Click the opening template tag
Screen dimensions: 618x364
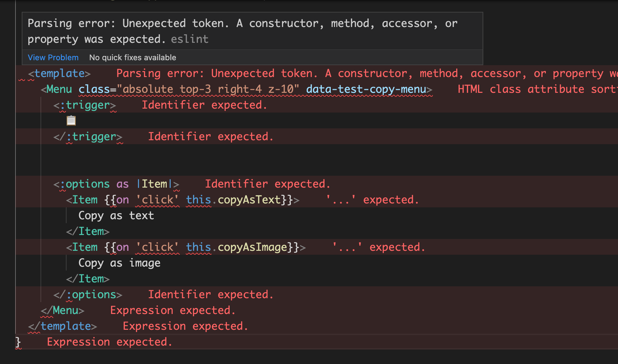pyautogui.click(x=59, y=73)
